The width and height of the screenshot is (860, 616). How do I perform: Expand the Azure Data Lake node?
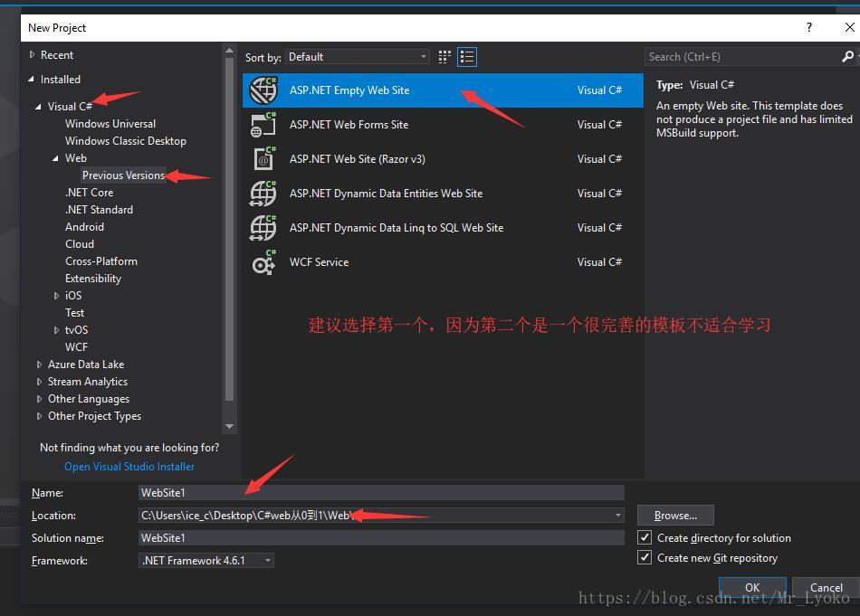39,365
